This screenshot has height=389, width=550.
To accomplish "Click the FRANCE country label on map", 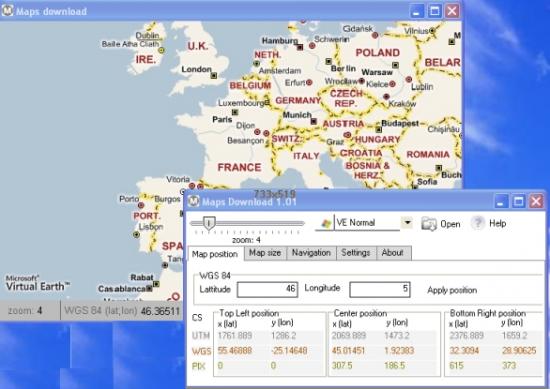I will pyautogui.click(x=240, y=167).
